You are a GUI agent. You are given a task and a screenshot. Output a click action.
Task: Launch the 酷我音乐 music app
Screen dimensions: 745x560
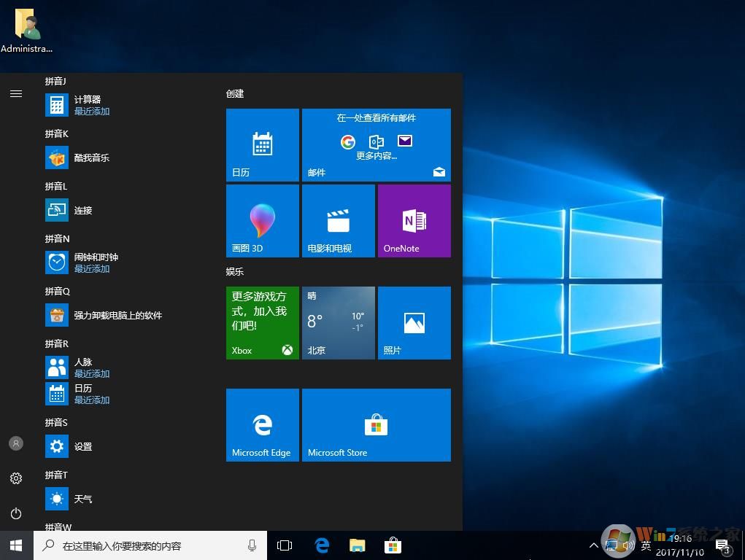[x=91, y=157]
